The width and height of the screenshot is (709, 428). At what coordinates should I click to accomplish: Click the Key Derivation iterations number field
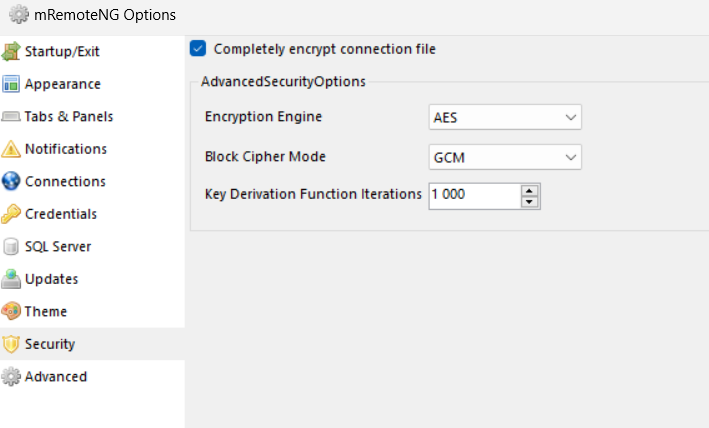(475, 195)
